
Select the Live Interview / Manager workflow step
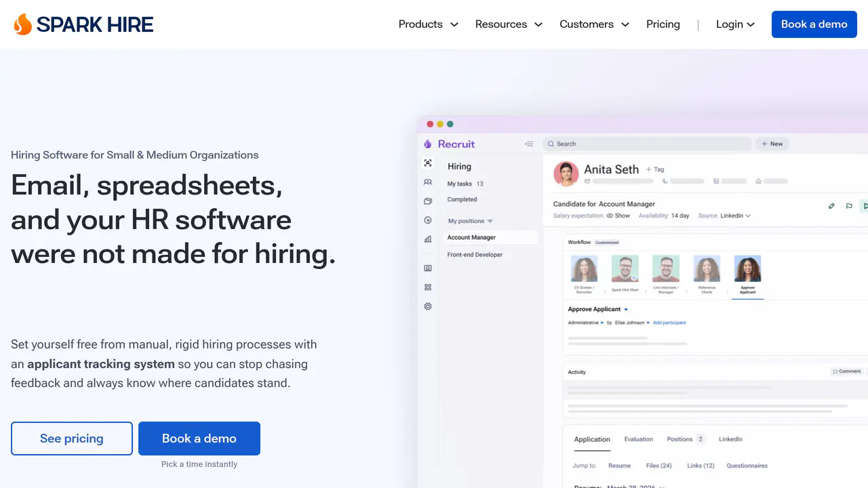tap(666, 274)
